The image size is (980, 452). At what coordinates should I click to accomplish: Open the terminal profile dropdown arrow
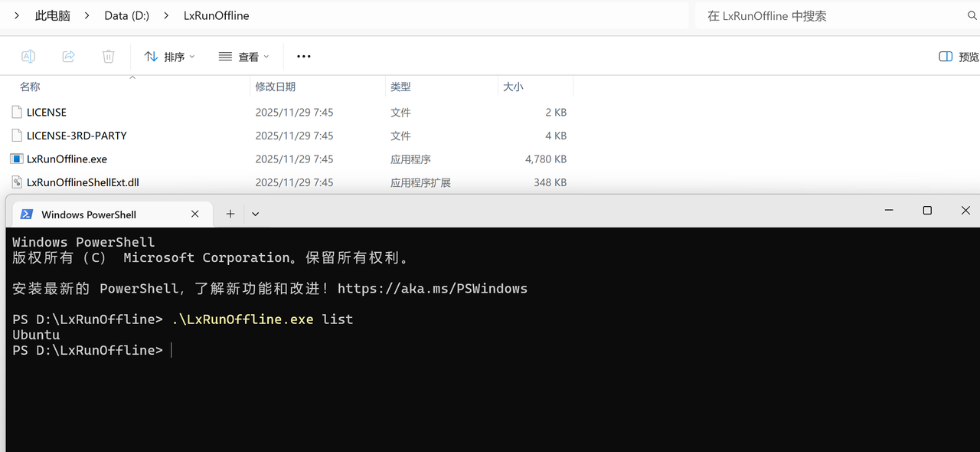point(256,215)
